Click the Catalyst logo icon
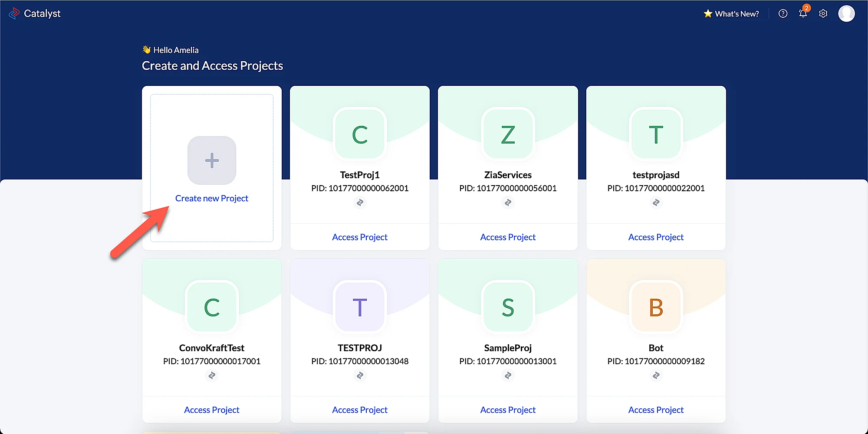 [x=14, y=13]
